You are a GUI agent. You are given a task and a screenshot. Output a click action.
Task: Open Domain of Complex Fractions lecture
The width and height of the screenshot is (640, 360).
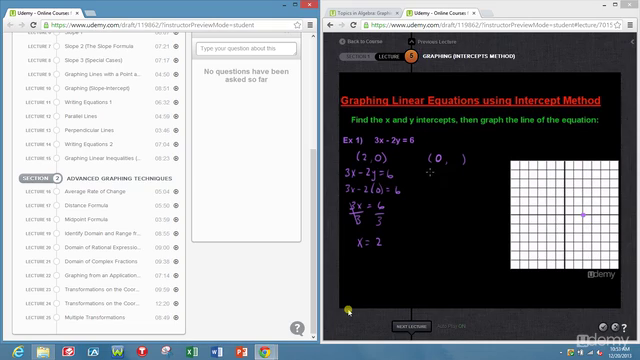coord(101,262)
